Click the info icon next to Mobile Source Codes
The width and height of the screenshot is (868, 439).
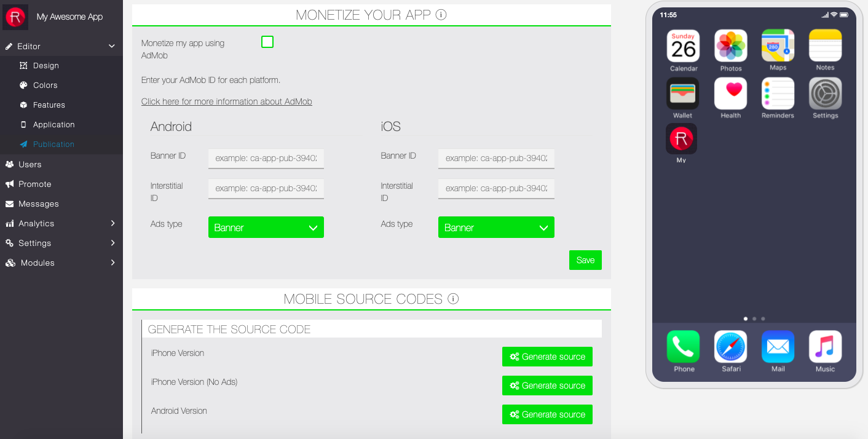click(x=453, y=299)
